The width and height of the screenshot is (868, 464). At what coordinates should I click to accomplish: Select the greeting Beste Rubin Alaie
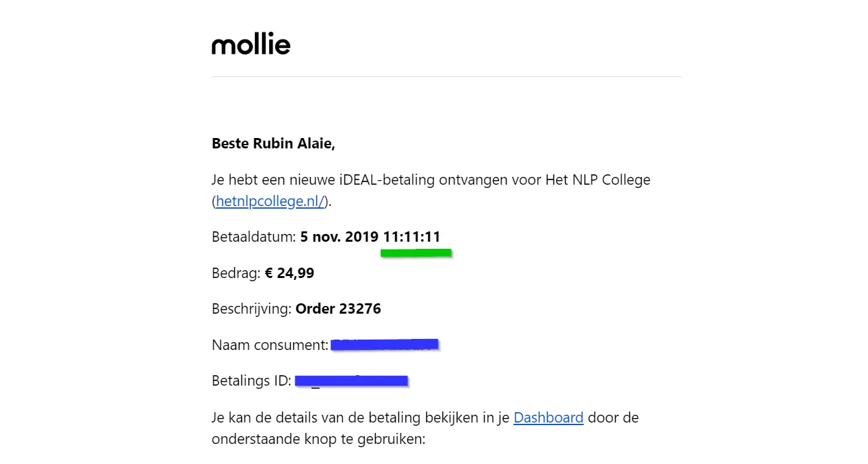[x=273, y=144]
